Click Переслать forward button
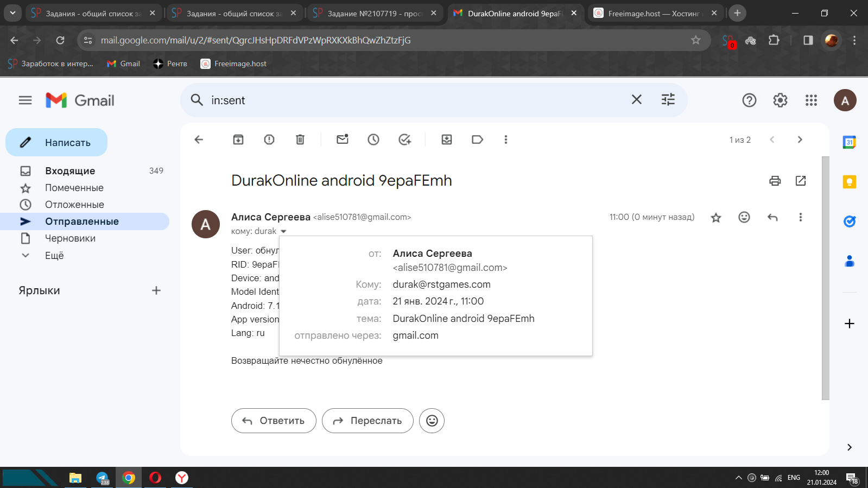 point(368,421)
